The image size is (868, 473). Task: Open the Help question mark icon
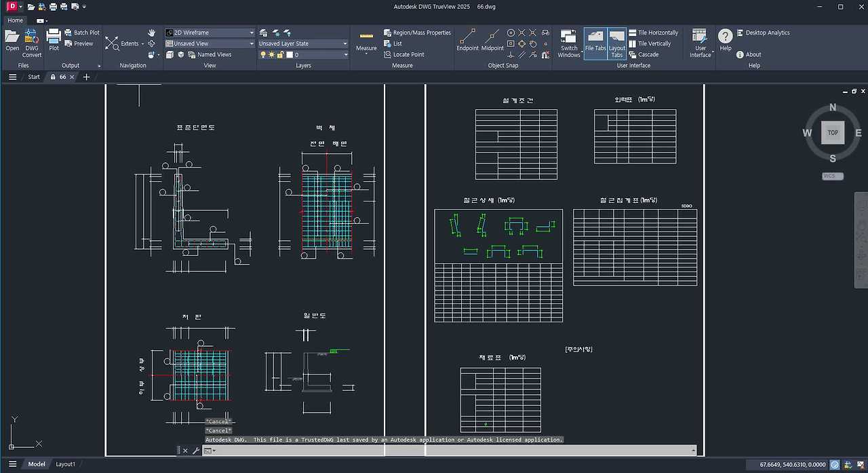(x=726, y=38)
